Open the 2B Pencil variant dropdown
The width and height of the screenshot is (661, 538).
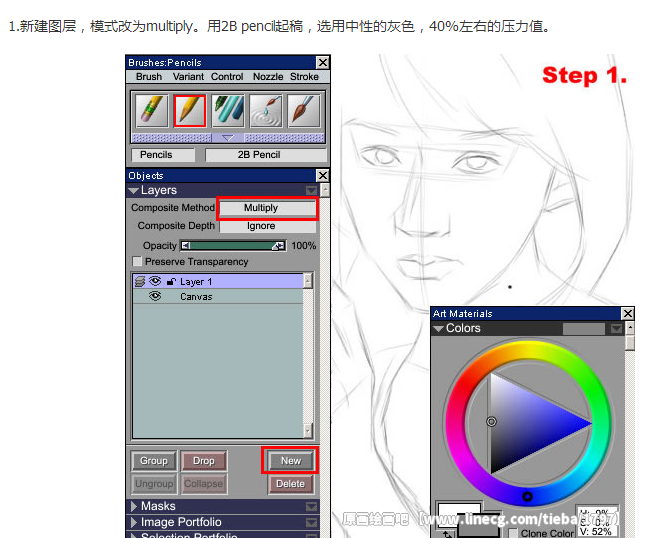266,155
